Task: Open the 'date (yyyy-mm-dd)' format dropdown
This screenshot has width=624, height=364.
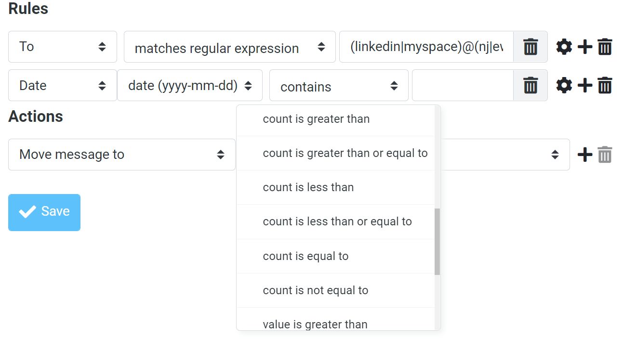Action: click(189, 85)
